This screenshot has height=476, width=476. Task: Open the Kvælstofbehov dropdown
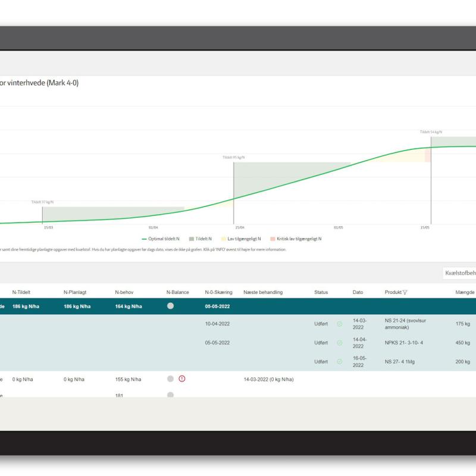[459, 273]
